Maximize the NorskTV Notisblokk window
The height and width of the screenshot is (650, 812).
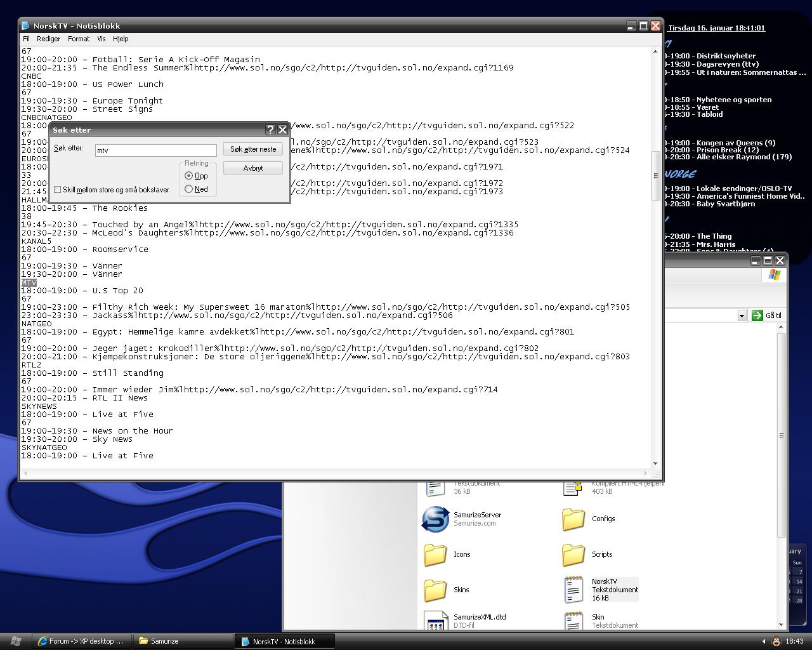tap(643, 26)
